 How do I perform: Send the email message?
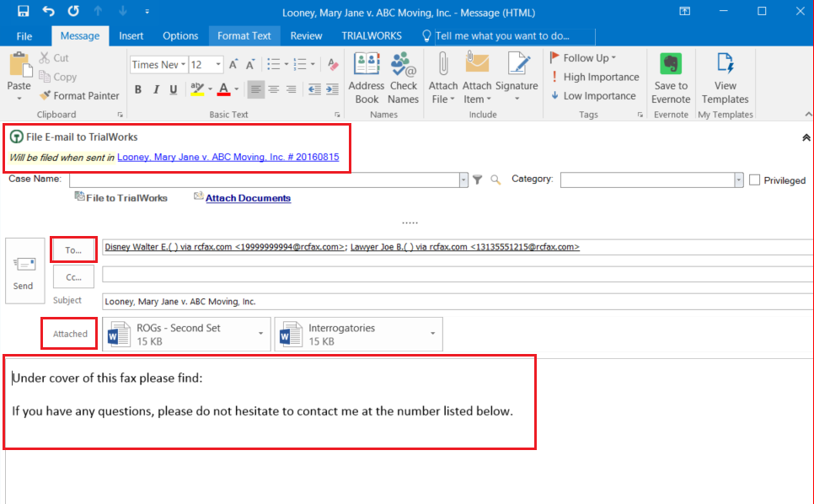(x=24, y=271)
